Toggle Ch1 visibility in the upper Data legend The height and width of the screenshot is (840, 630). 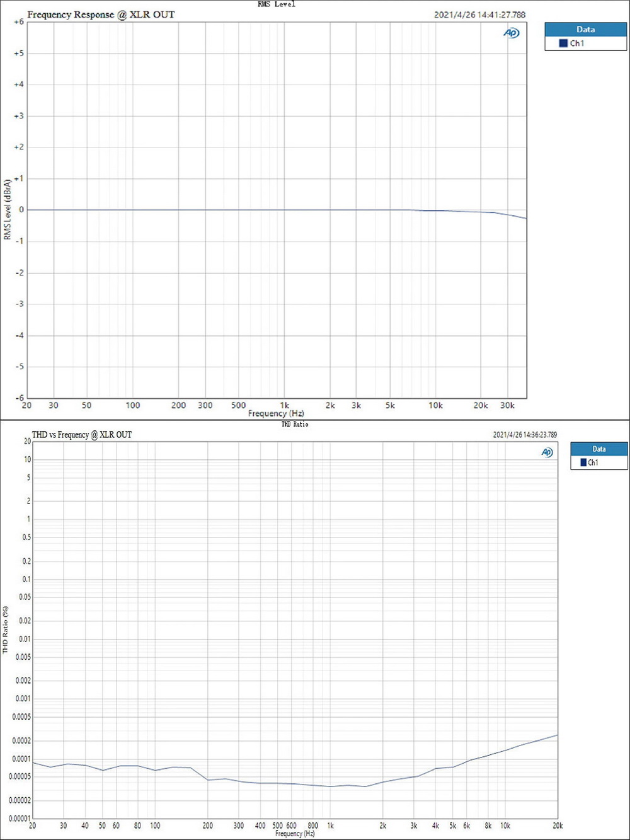575,43
